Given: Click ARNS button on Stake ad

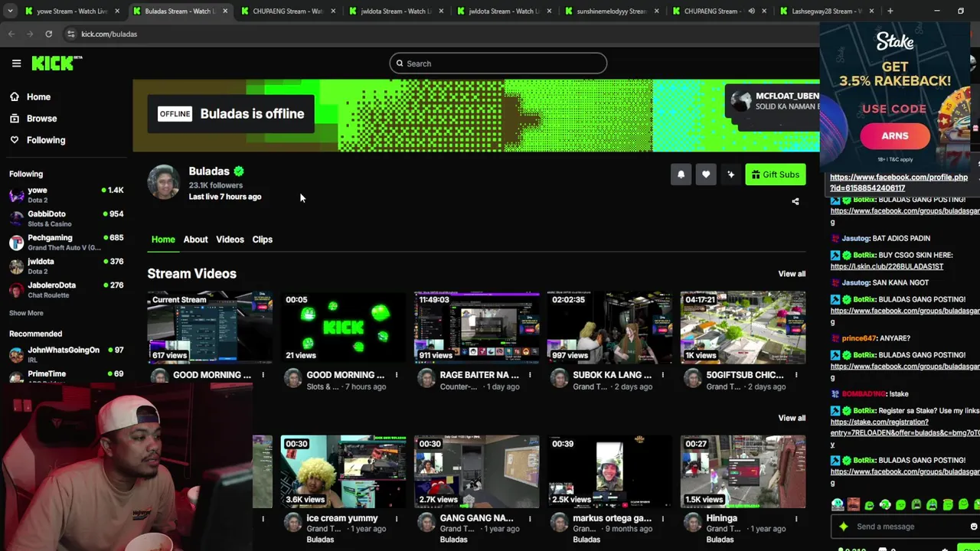Looking at the screenshot, I should [x=894, y=136].
